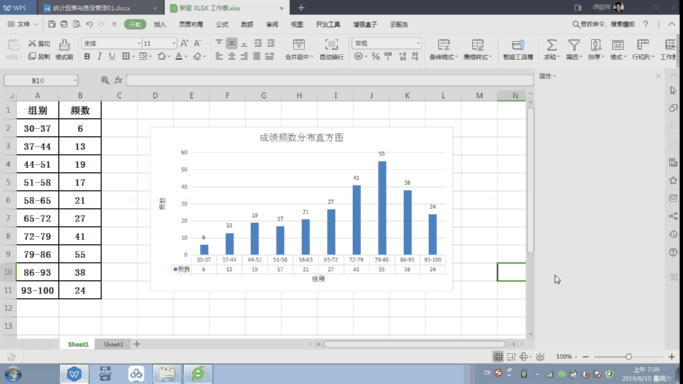Open the File (文件) menu
Viewport: 683px width, 384px height.
click(x=23, y=24)
